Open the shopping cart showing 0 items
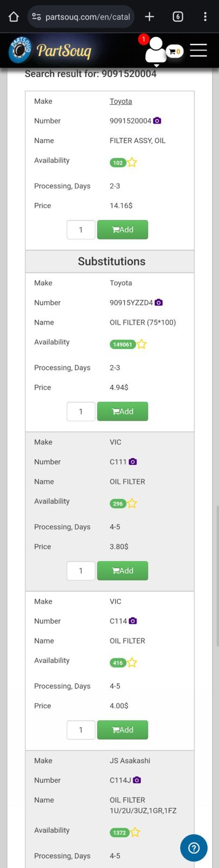The width and height of the screenshot is (219, 868). pos(174,52)
